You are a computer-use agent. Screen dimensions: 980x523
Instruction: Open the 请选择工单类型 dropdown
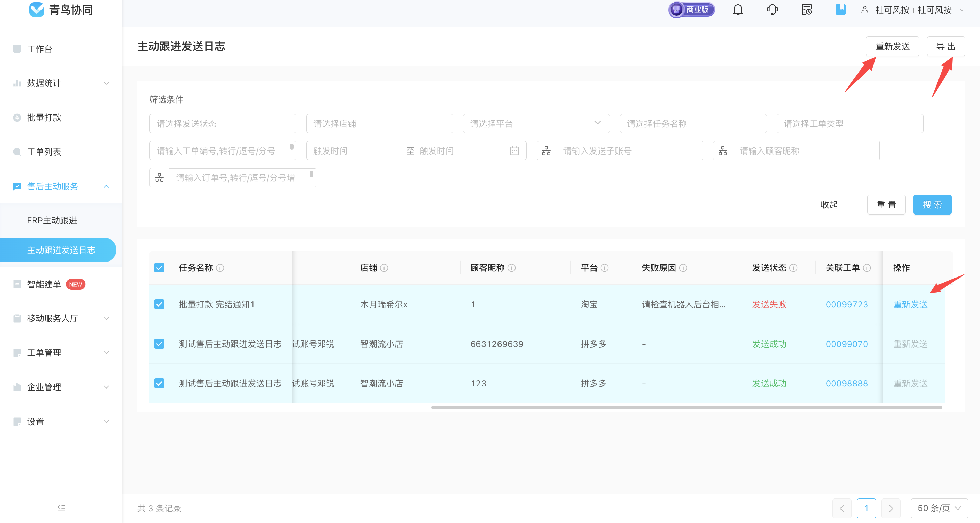tap(850, 123)
